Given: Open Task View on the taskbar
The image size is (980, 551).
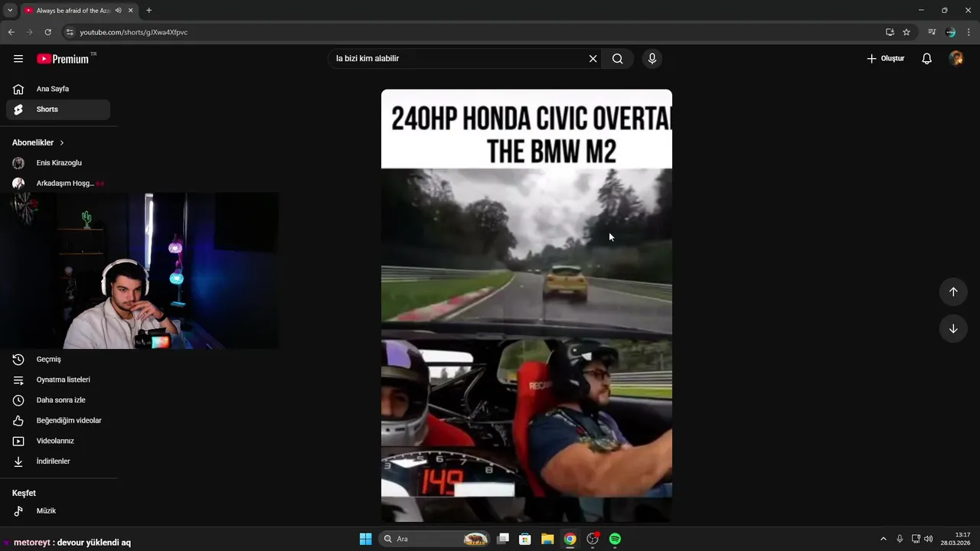Looking at the screenshot, I should pos(503,539).
